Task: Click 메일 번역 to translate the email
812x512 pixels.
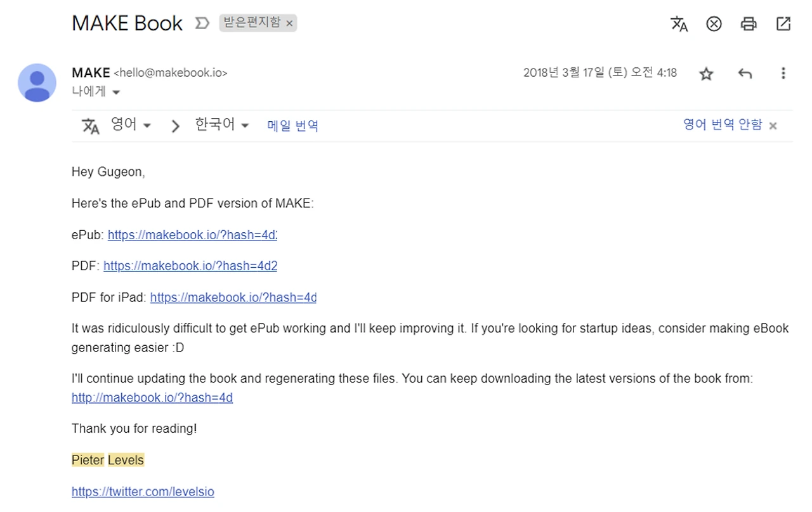Action: (292, 126)
